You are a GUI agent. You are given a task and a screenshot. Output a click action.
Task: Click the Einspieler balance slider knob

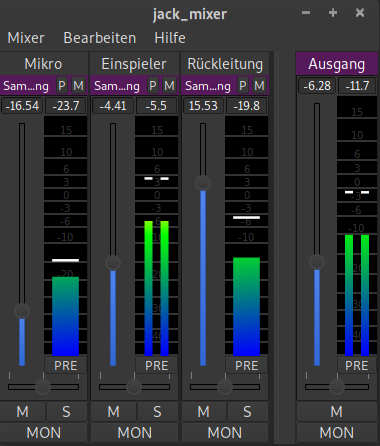pos(134,387)
